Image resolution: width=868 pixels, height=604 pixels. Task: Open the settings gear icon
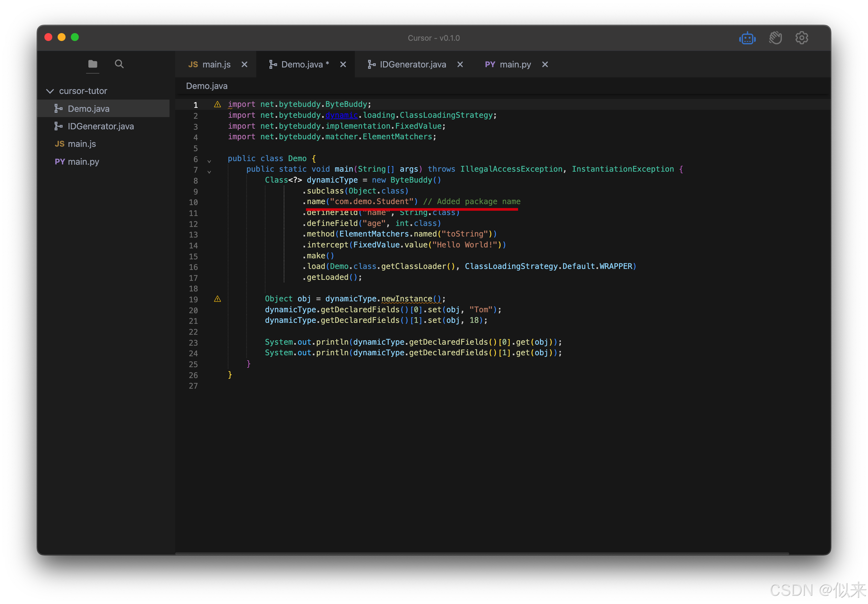(801, 38)
